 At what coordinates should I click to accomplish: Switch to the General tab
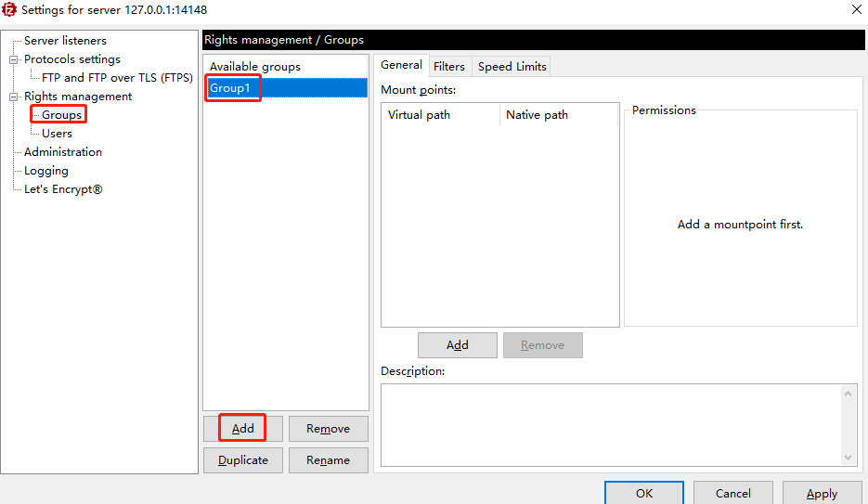point(401,65)
